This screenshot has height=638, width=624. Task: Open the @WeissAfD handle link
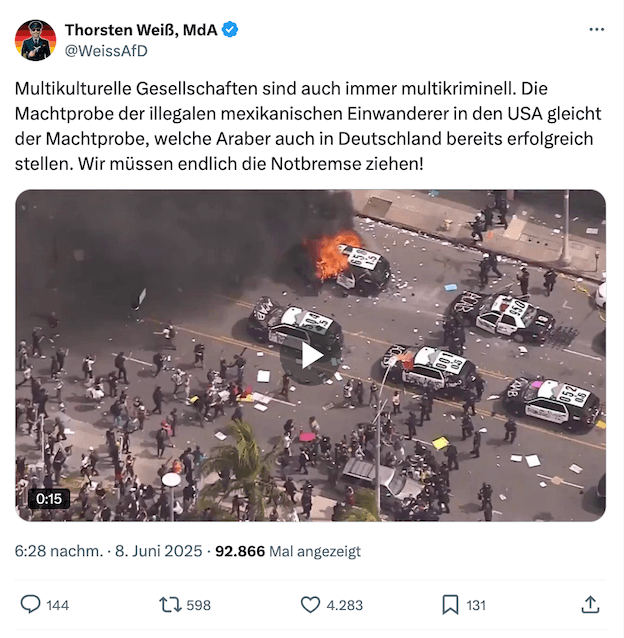(x=106, y=51)
